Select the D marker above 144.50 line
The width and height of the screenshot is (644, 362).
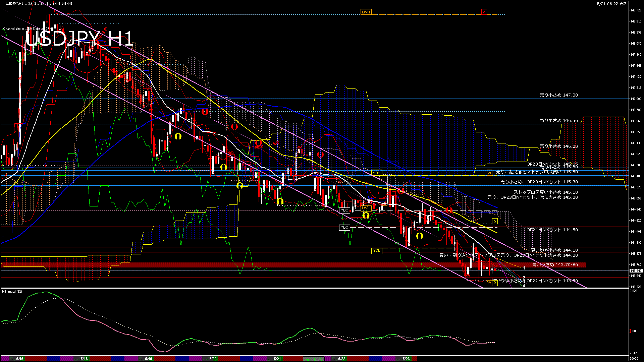(x=494, y=222)
